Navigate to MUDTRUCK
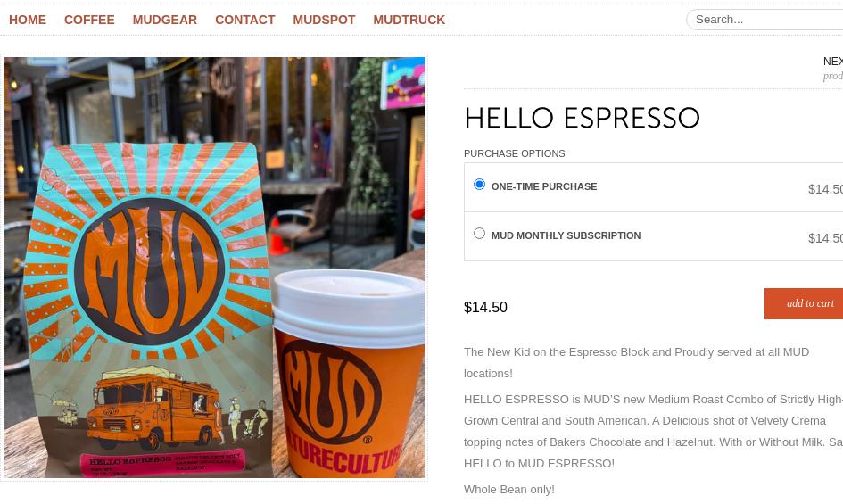The image size is (843, 504). [409, 20]
